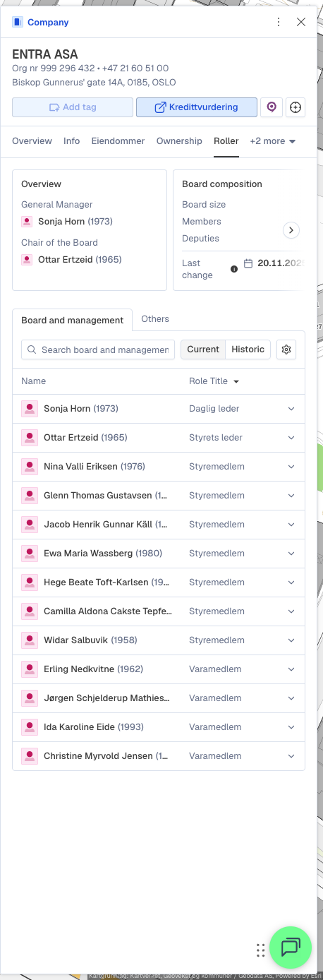The image size is (323, 980).
Task: Click the person icon beside Sonja Horn row
Action: point(30,409)
